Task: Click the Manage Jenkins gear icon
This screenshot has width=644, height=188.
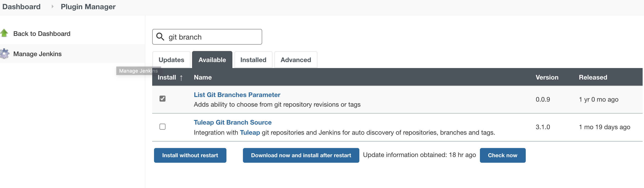Action: (x=4, y=54)
